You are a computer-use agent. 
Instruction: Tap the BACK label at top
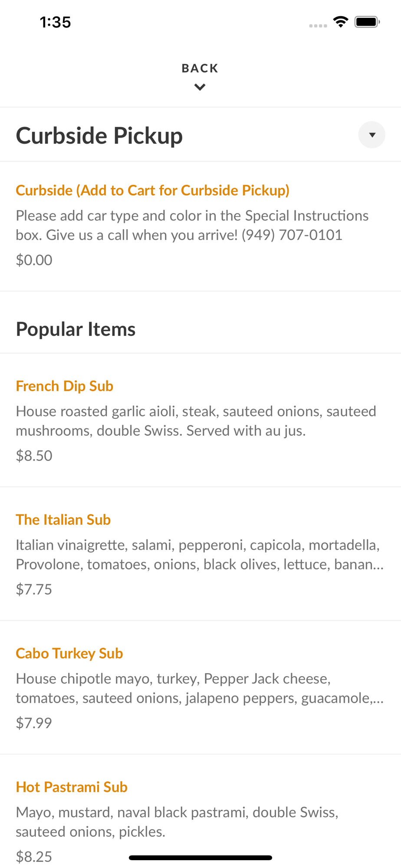point(200,68)
